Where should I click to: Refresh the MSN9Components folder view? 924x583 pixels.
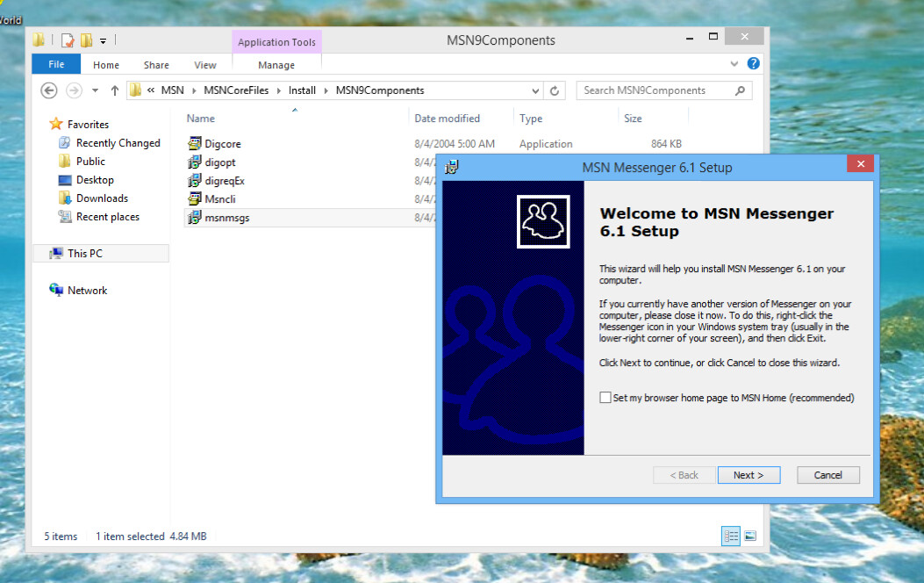coord(555,90)
